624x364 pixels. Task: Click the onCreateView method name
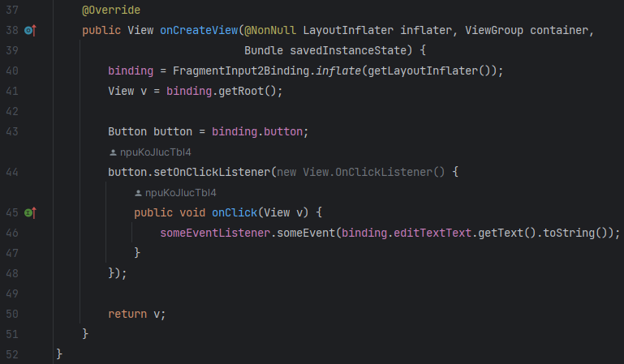click(199, 30)
